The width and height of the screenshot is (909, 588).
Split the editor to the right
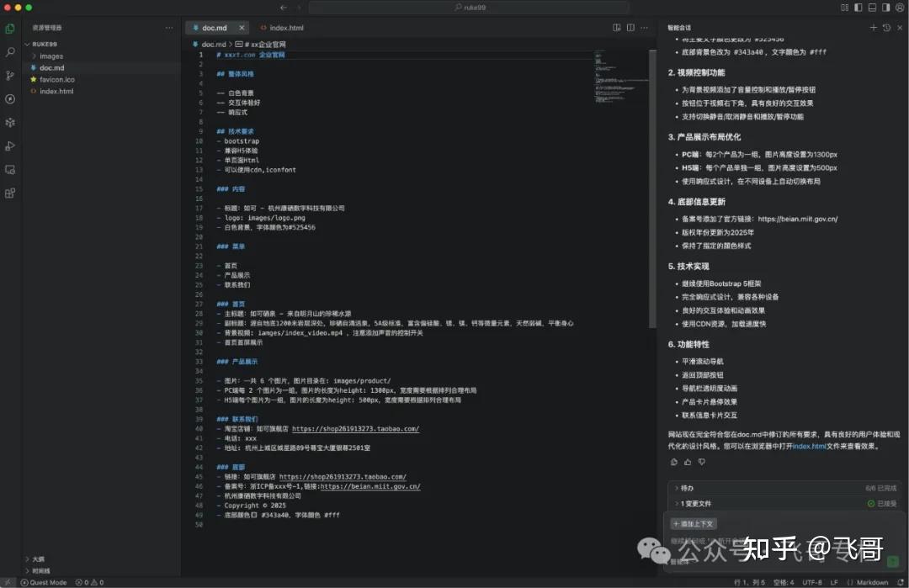tap(630, 28)
